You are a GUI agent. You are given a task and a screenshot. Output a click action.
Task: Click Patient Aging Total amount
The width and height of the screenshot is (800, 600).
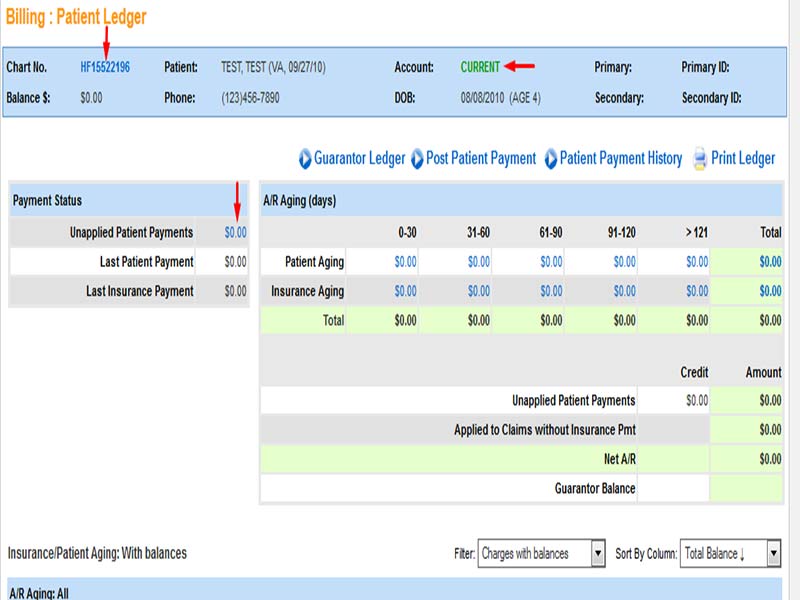click(770, 262)
